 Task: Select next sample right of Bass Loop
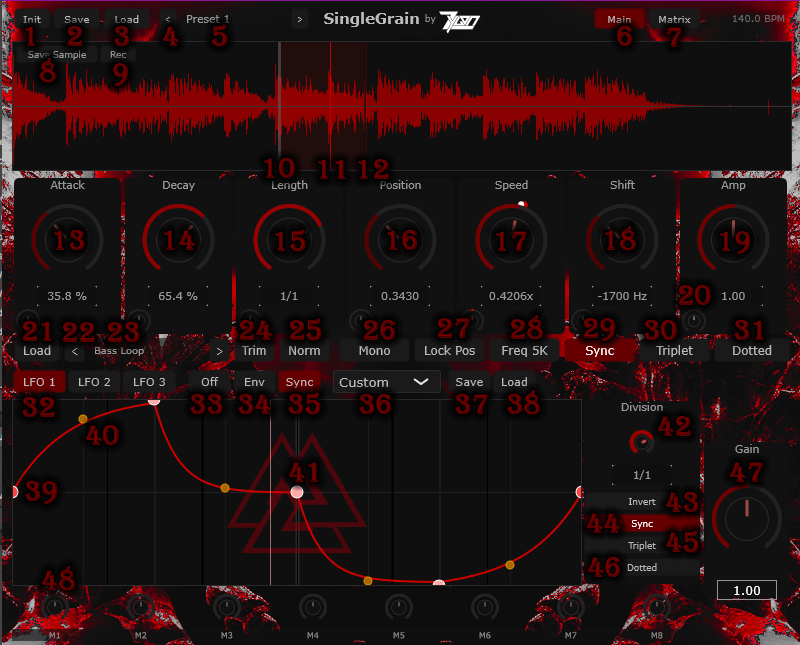click(219, 351)
